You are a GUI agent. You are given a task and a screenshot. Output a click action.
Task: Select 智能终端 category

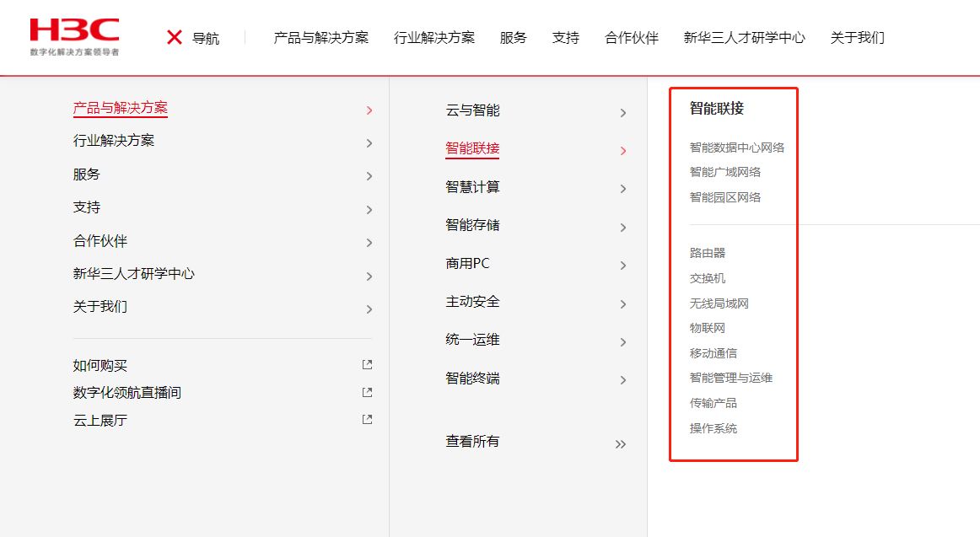472,379
